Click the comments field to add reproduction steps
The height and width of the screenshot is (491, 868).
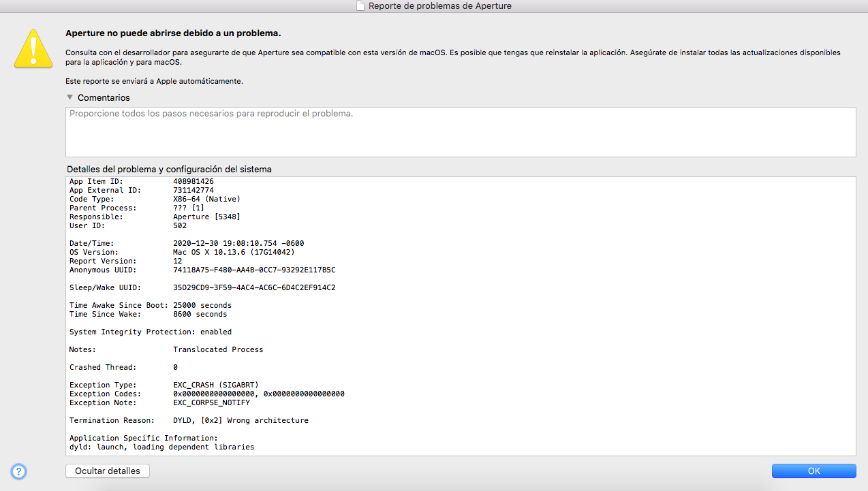(461, 132)
